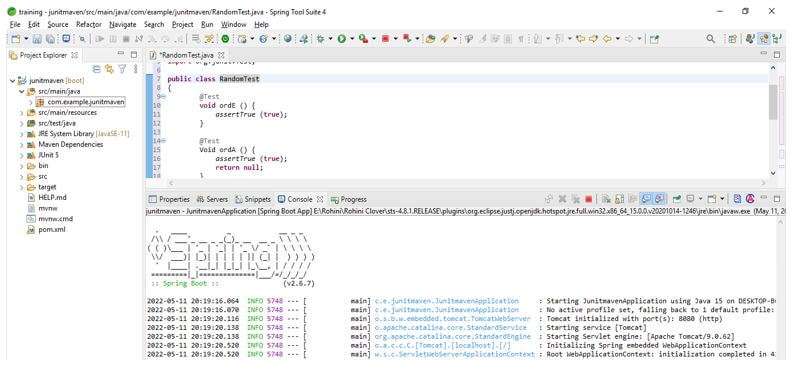
Task: Save the current file using the toolbar icon
Action: (37, 39)
